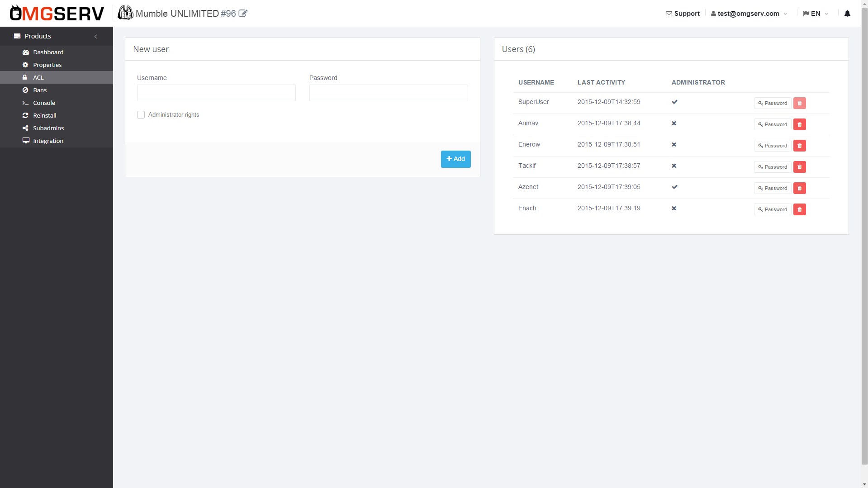Open the Console menu item

[x=44, y=103]
